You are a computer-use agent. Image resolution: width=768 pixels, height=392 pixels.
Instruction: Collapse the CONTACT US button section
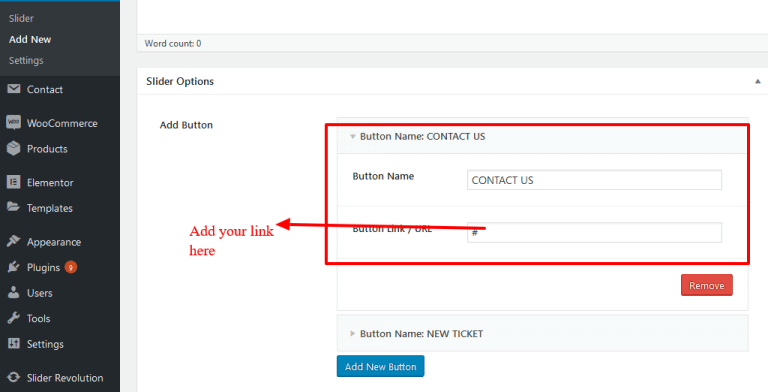pyautogui.click(x=353, y=137)
